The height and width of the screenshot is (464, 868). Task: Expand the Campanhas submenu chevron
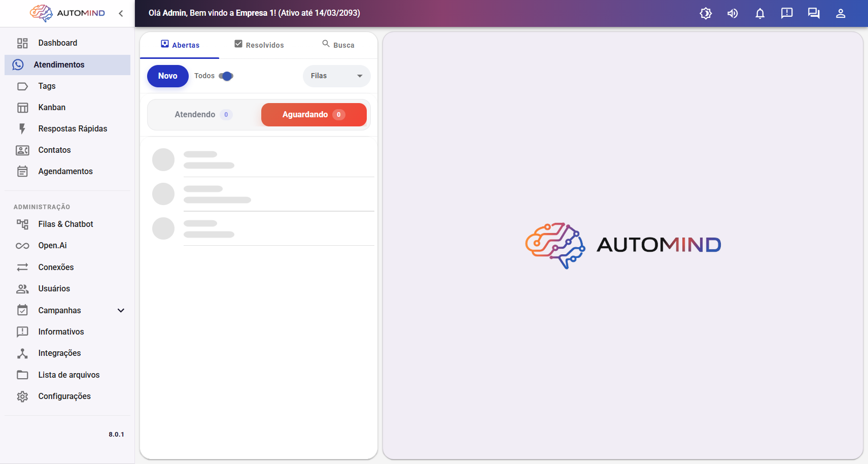121,311
